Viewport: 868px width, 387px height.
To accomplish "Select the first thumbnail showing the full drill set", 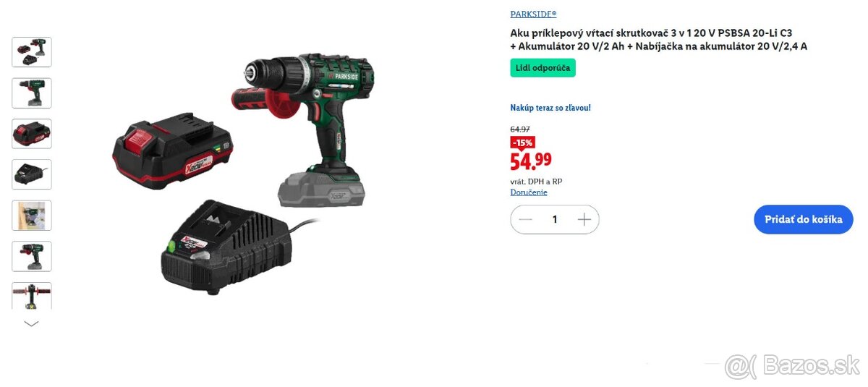I will (32, 52).
